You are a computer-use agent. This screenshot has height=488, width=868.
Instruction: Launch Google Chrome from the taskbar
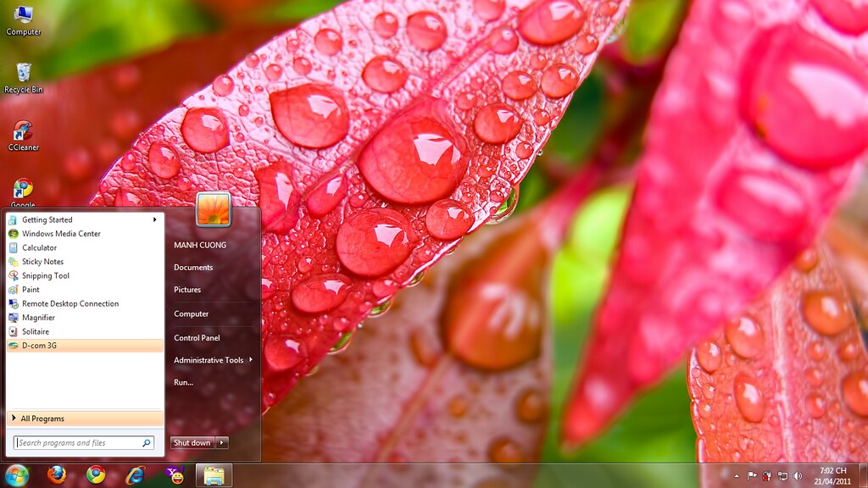pos(96,475)
